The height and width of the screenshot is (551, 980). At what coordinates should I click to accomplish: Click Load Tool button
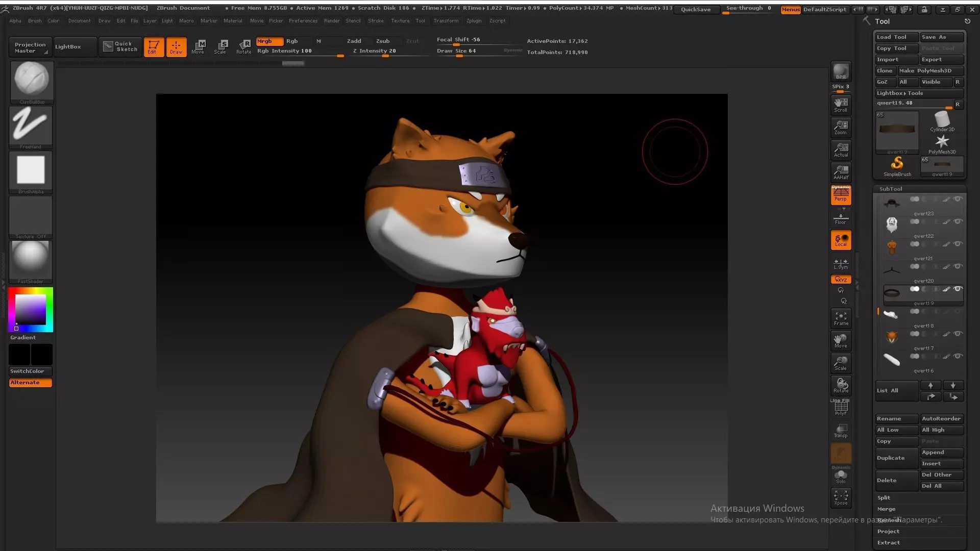(x=897, y=37)
